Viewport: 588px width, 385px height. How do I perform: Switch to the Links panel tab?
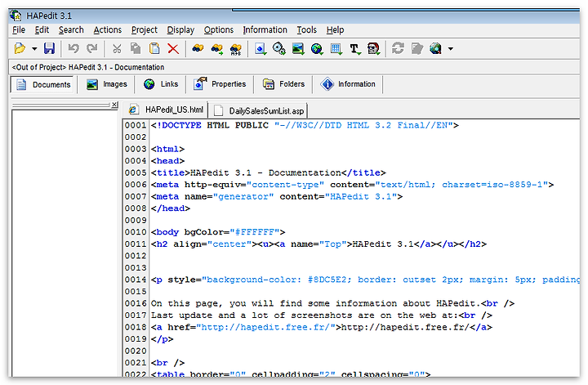[x=161, y=84]
